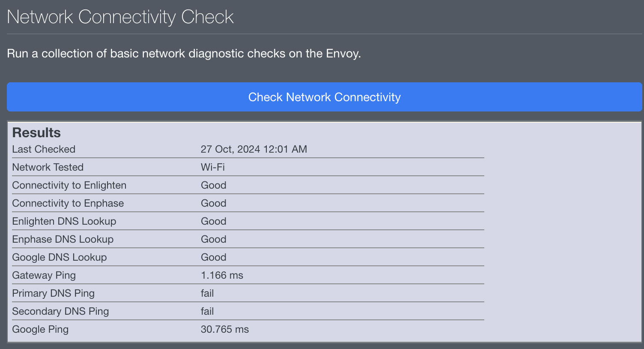
Task: Click the fail status of Primary DNS Ping
Action: [x=207, y=293]
